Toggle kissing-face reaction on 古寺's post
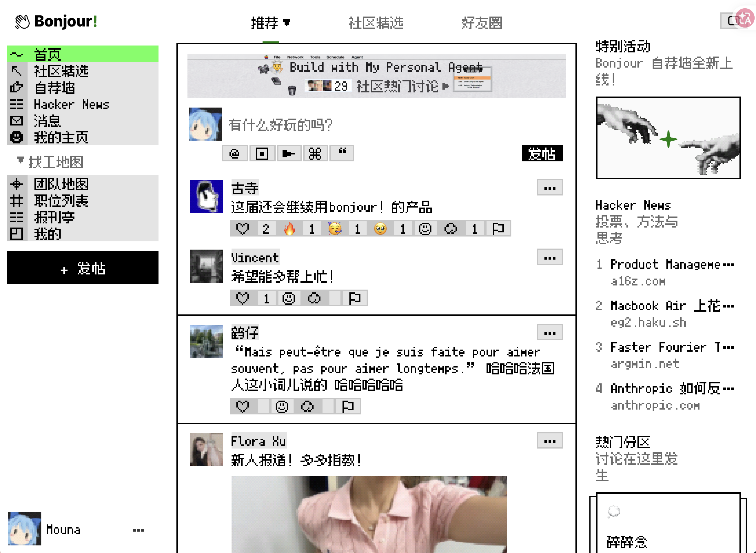 click(335, 229)
